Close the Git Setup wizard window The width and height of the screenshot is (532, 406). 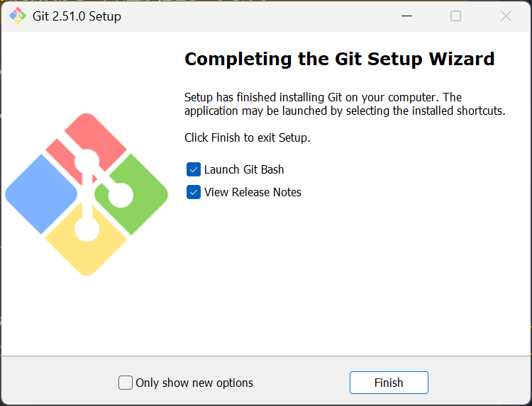pos(506,16)
